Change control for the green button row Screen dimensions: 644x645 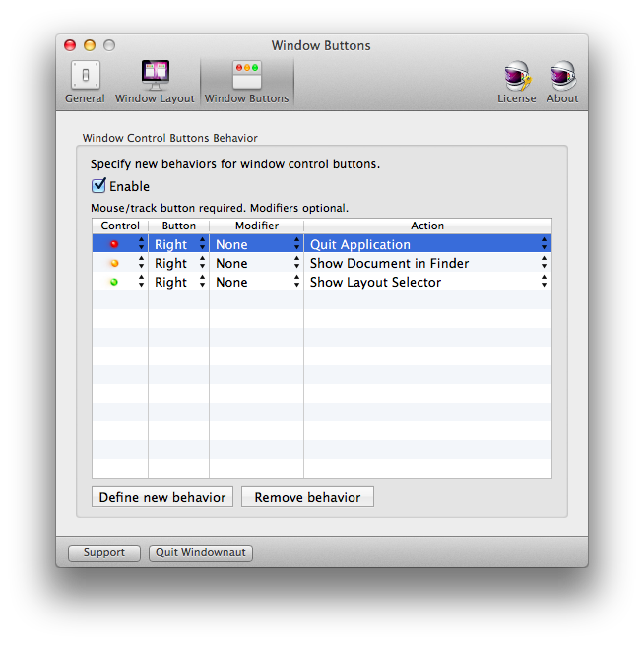(x=120, y=282)
